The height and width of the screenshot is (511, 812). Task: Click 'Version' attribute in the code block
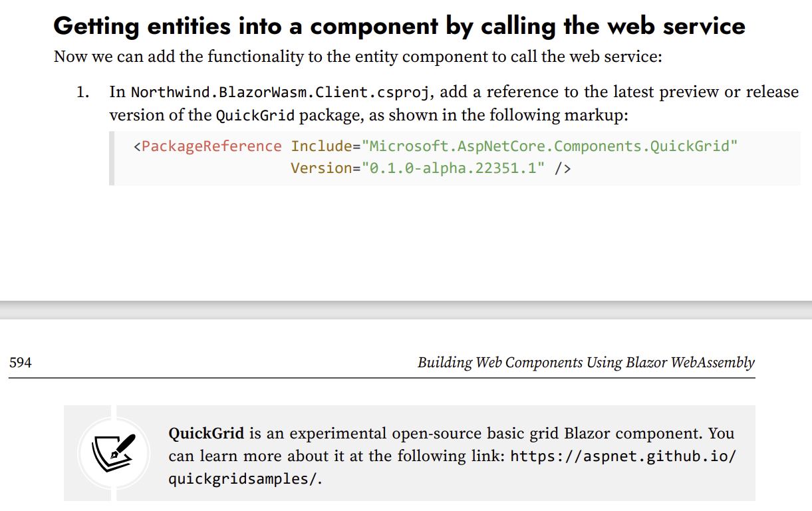[x=321, y=168]
